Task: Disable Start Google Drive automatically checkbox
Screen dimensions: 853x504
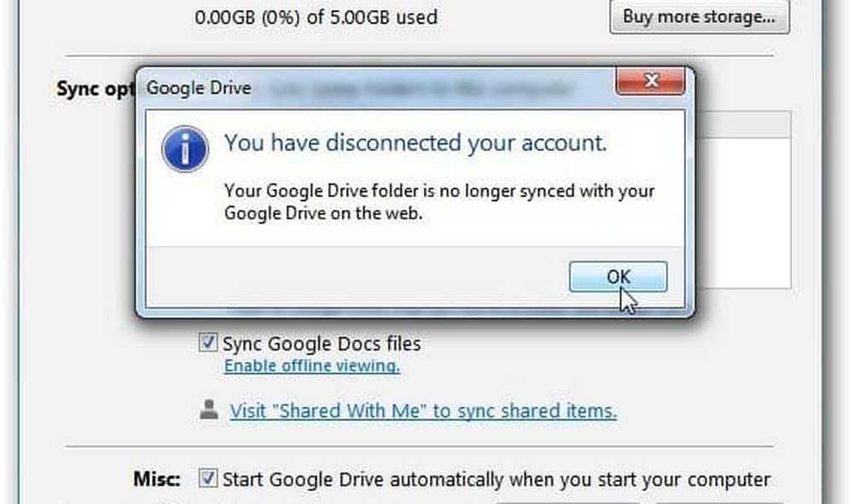Action: coord(208,479)
